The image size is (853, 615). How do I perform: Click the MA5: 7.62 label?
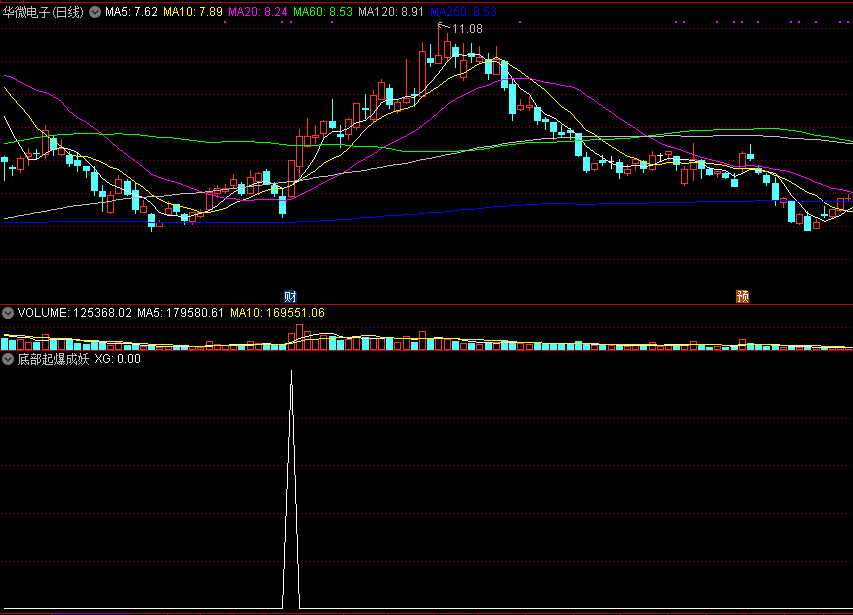pyautogui.click(x=131, y=12)
